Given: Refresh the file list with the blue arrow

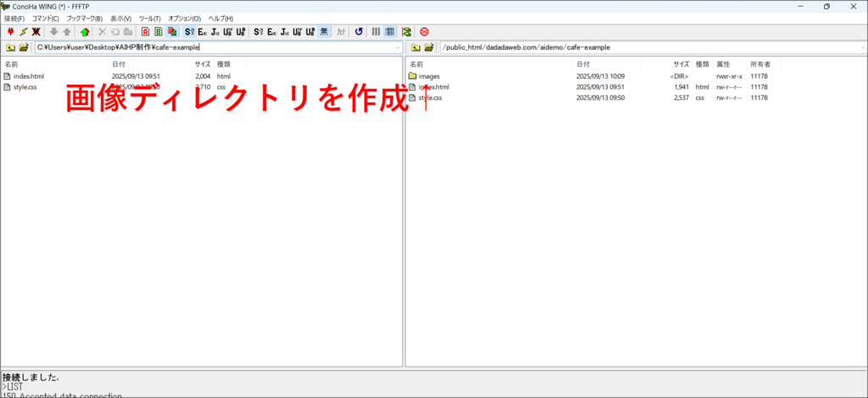Looking at the screenshot, I should click(x=359, y=31).
